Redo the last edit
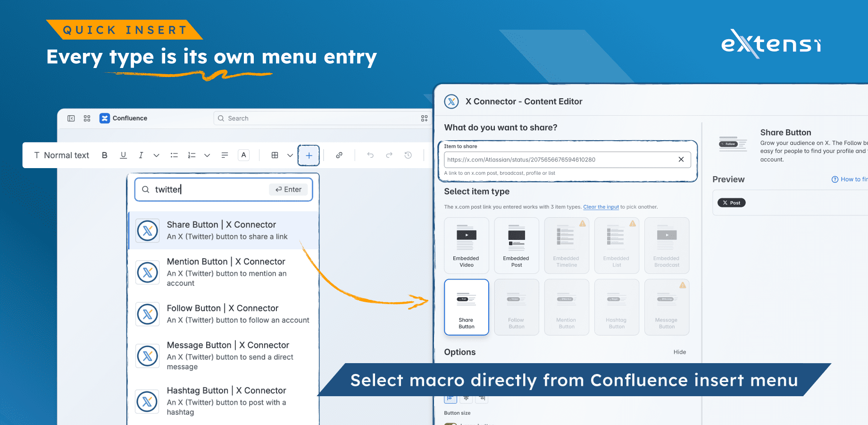The height and width of the screenshot is (425, 868). 389,155
